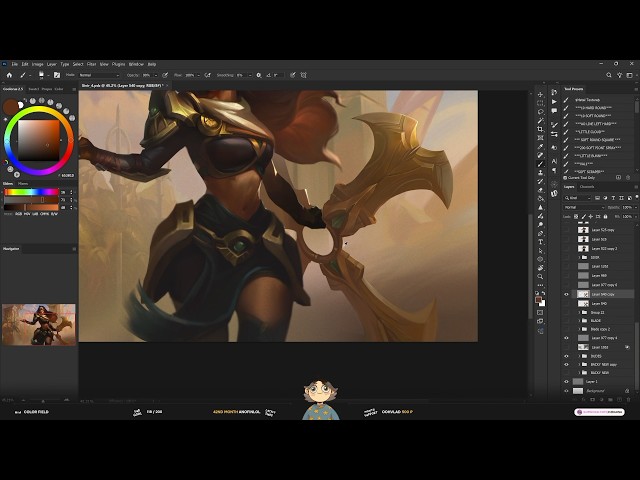Toggle pressure for opacity icon
This screenshot has height=480, width=640.
[165, 75]
